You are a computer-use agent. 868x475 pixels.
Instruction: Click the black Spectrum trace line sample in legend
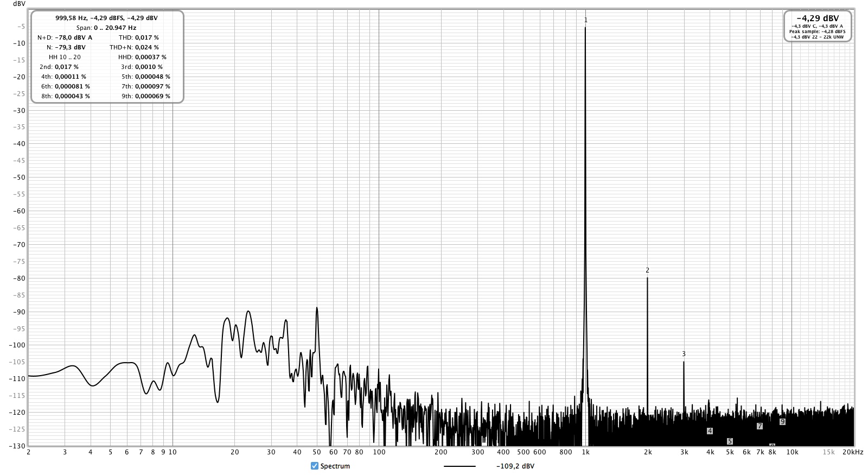click(459, 466)
